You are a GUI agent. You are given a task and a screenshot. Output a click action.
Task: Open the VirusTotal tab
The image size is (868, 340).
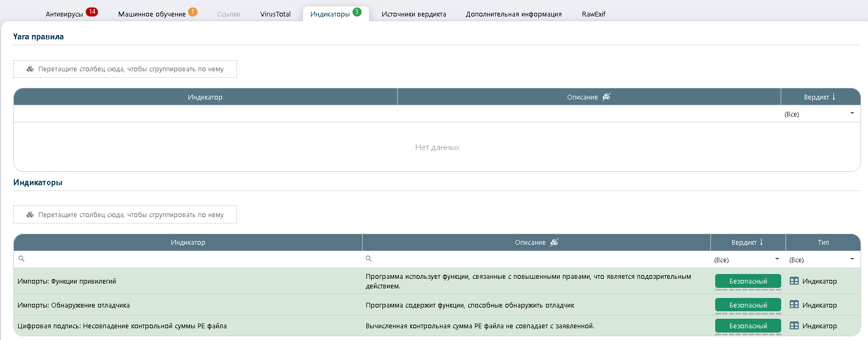click(275, 14)
